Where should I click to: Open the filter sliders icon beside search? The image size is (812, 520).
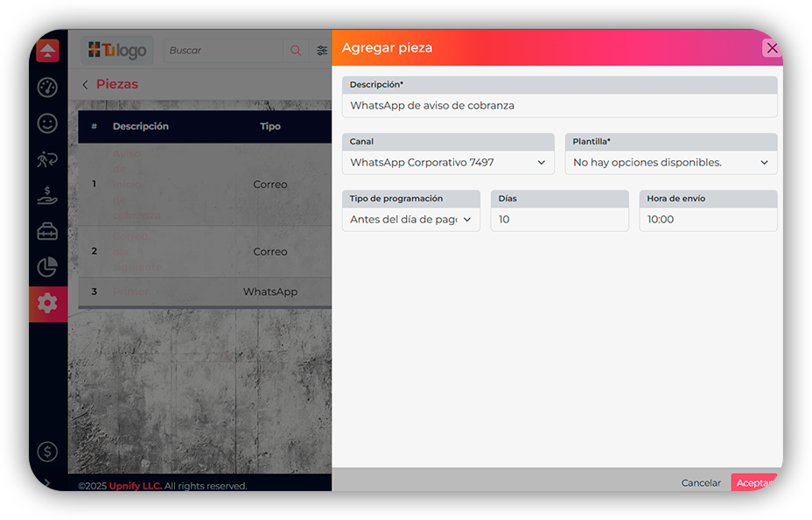coord(322,50)
